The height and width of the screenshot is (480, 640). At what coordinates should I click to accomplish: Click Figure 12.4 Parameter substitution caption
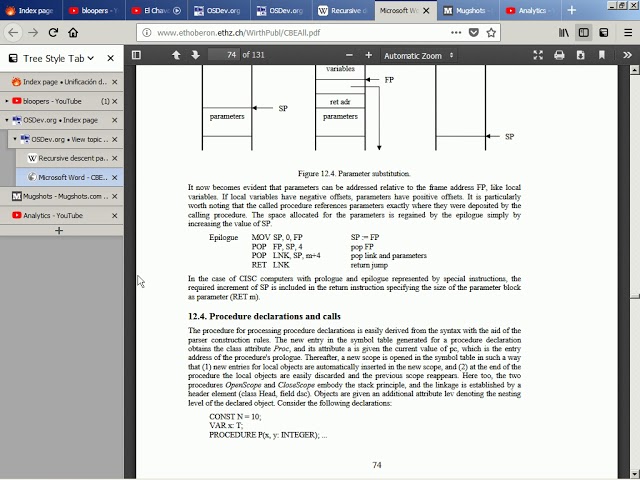[x=354, y=173]
